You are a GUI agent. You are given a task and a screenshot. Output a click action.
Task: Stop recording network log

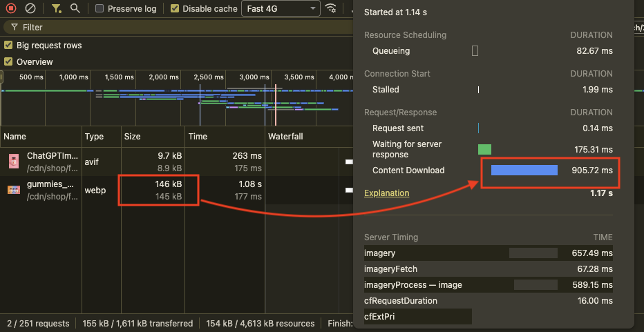pyautogui.click(x=11, y=9)
